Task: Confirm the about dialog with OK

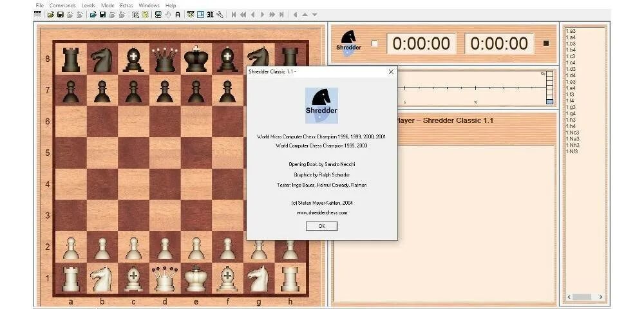Action: coord(321,226)
